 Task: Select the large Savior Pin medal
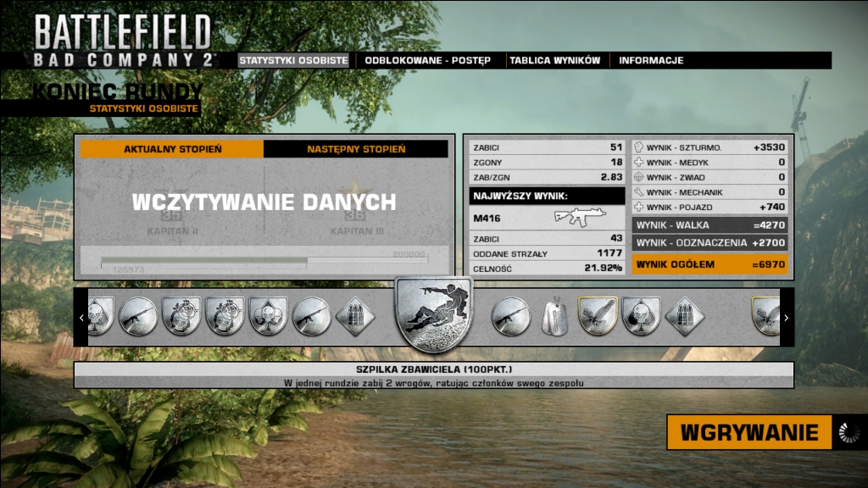[434, 315]
